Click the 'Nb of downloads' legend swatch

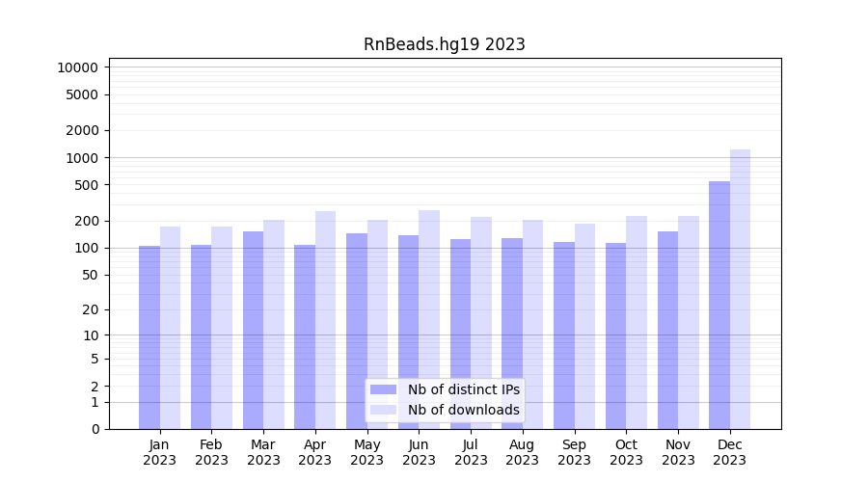(x=383, y=410)
